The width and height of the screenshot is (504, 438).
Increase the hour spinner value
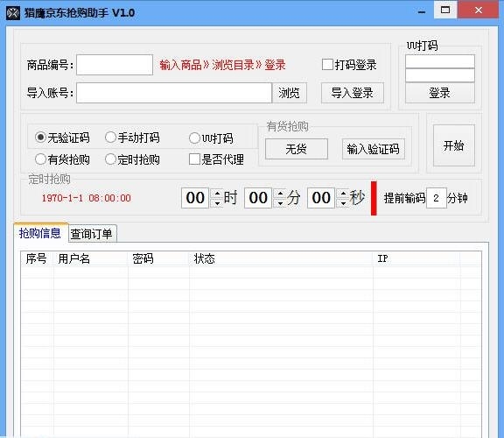coord(218,194)
